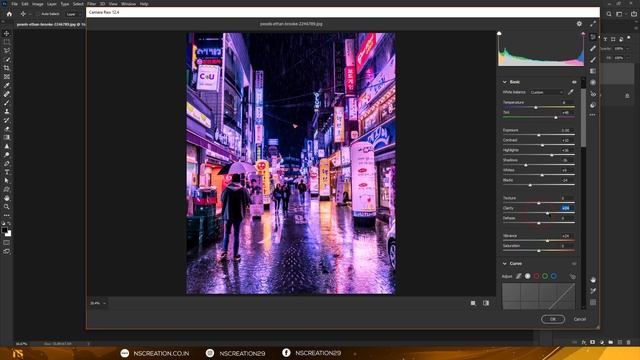Open the Filter menu
This screenshot has height=360, width=640.
pyautogui.click(x=92, y=4)
